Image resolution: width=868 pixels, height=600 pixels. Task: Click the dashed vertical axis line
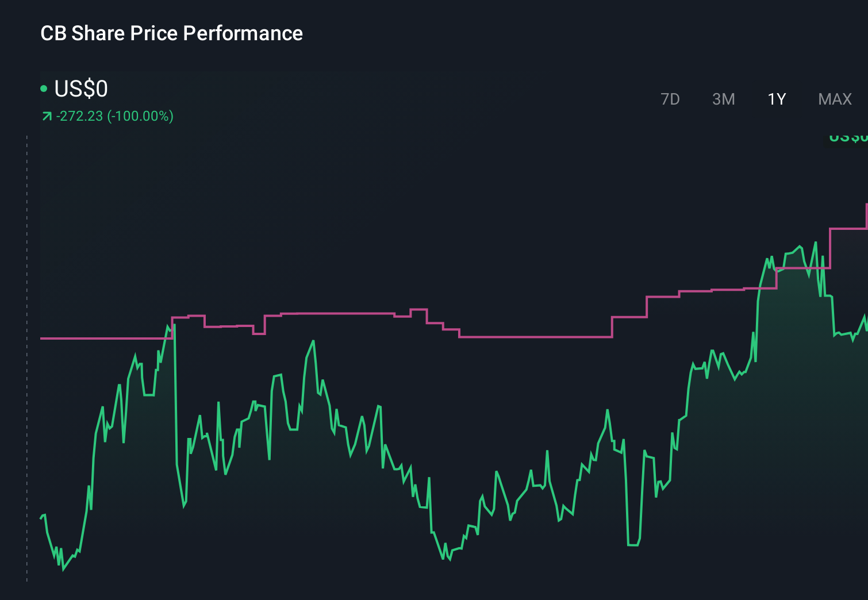26,356
